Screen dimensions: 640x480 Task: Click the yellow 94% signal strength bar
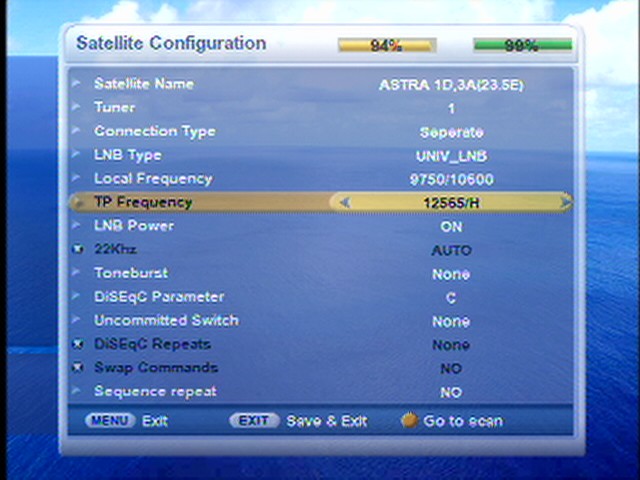coord(386,46)
